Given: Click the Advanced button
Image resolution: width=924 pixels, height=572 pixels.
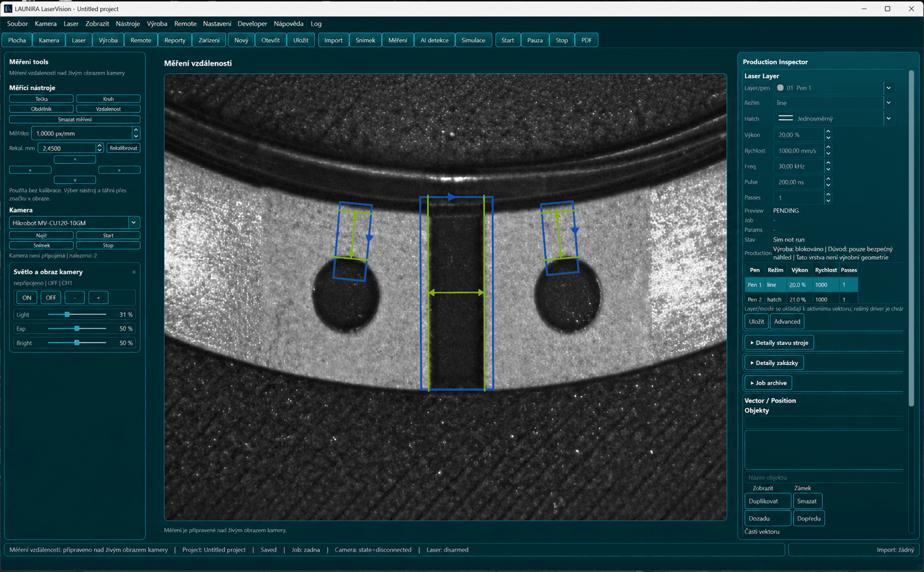Looking at the screenshot, I should [x=787, y=322].
